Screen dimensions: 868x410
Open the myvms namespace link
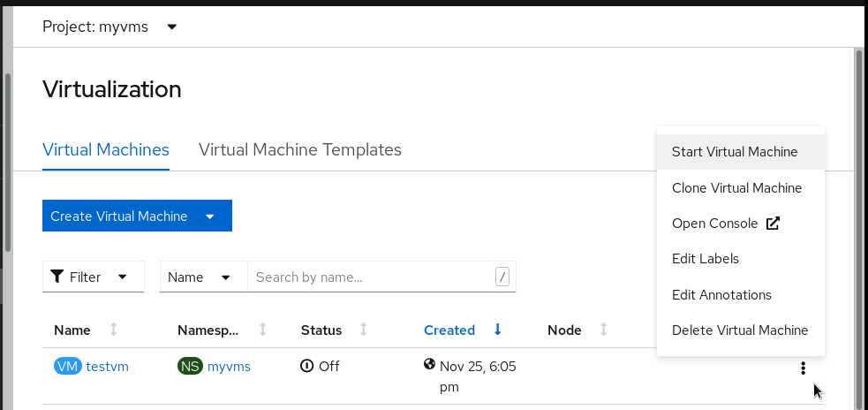229,367
